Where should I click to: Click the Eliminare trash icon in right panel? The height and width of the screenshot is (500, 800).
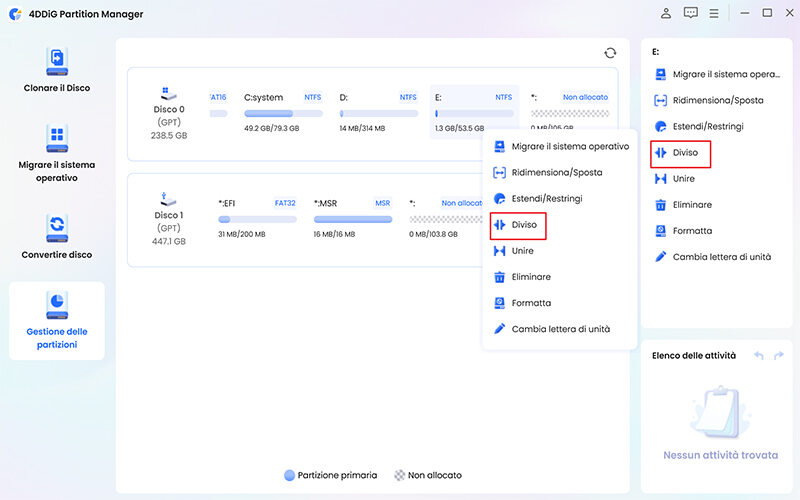pyautogui.click(x=660, y=205)
